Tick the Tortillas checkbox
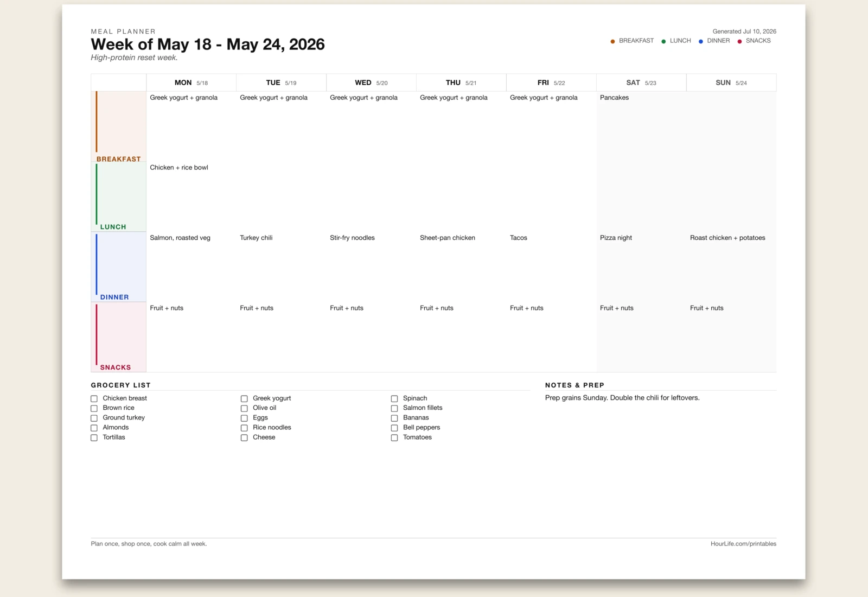The height and width of the screenshot is (597, 868). point(94,437)
